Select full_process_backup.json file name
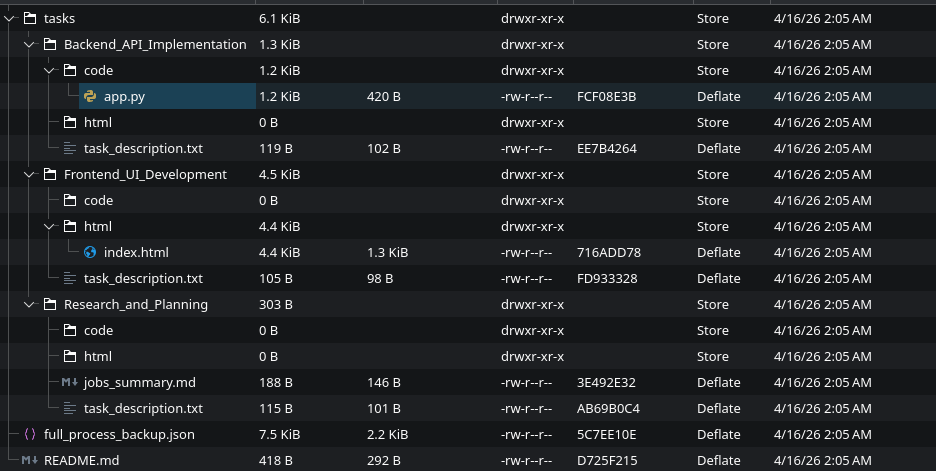 pos(119,435)
